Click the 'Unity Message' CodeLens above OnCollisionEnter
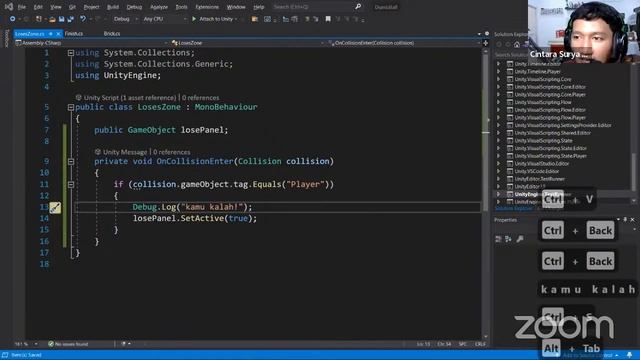 point(124,152)
